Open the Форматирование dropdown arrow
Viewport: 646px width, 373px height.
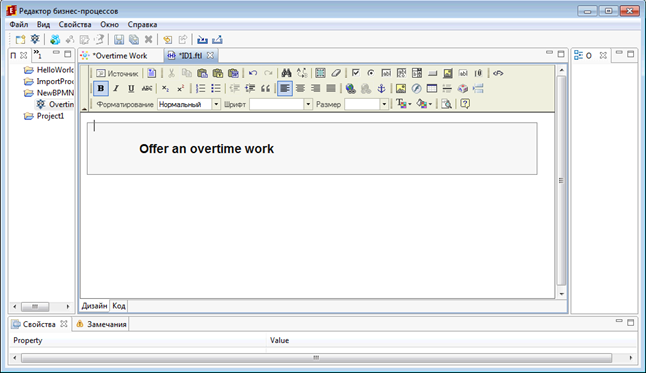pyautogui.click(x=216, y=104)
